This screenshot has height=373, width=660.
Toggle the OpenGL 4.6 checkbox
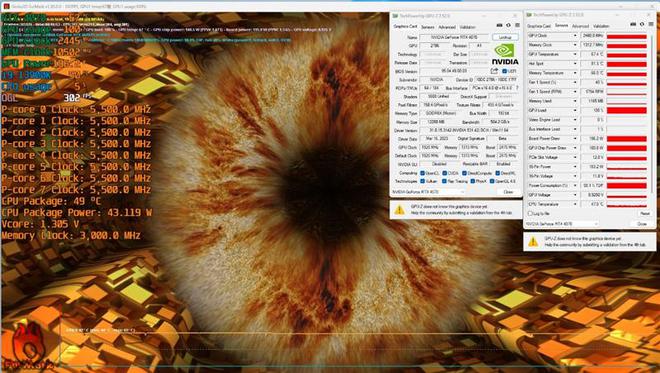(x=492, y=181)
